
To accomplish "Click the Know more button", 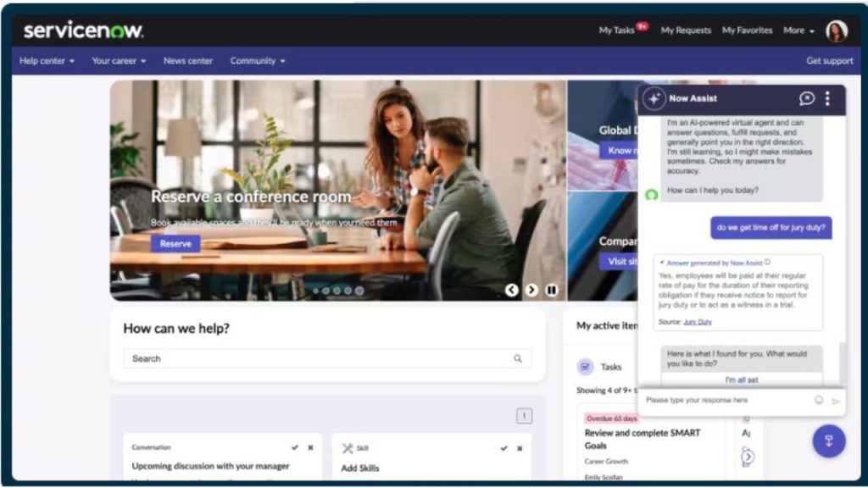I will (619, 150).
